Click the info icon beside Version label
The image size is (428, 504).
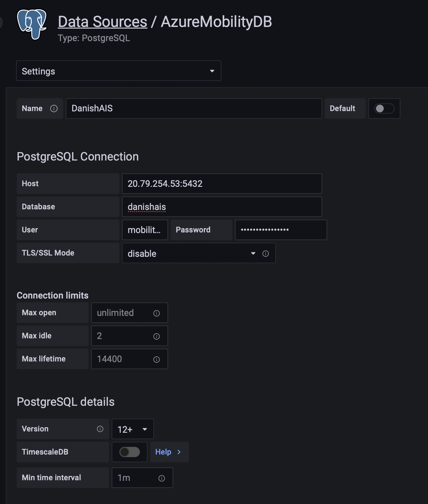[100, 429]
